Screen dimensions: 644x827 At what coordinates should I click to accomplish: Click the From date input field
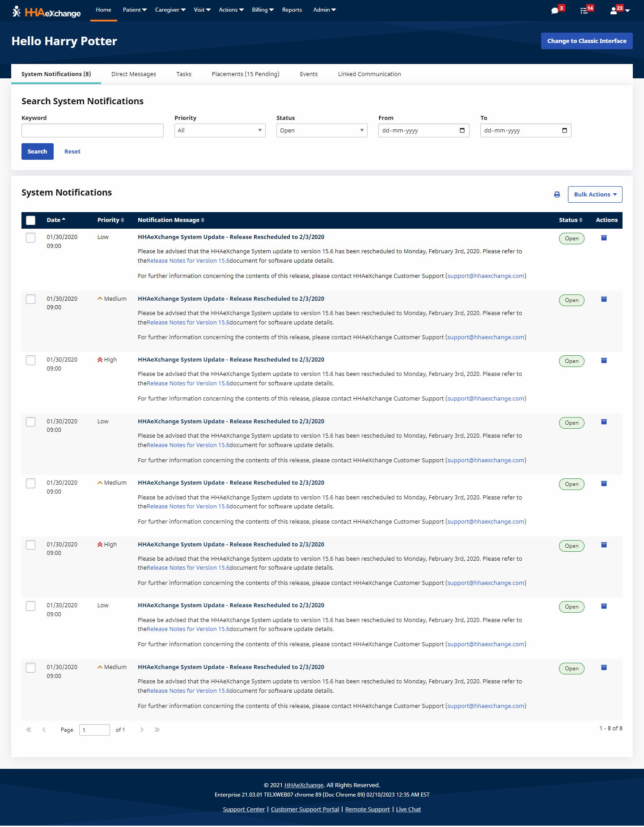424,130
